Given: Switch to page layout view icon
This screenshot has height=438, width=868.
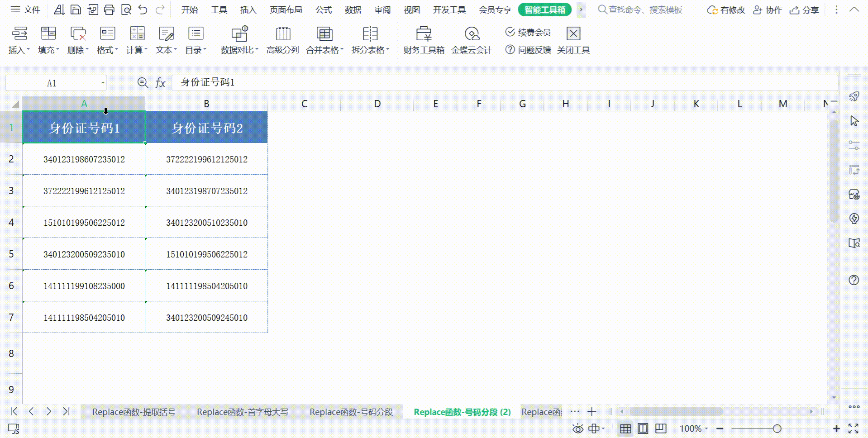Looking at the screenshot, I should click(x=643, y=428).
